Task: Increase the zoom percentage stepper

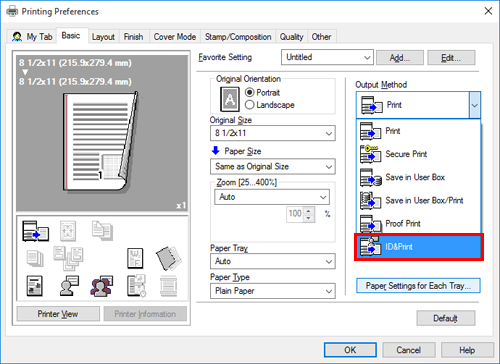Action: tap(309, 211)
